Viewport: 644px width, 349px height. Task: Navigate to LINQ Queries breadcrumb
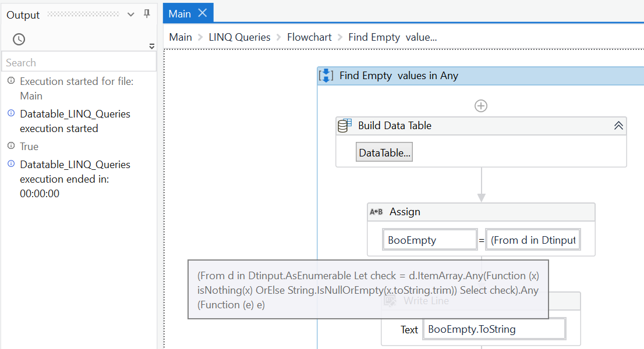[x=239, y=37]
